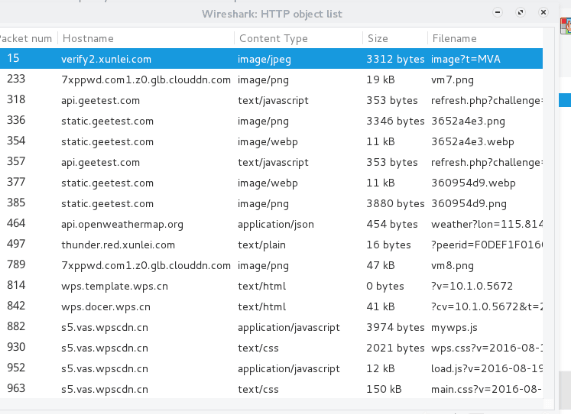
Task: Select the 360954d9.webp object row
Action: (271, 183)
